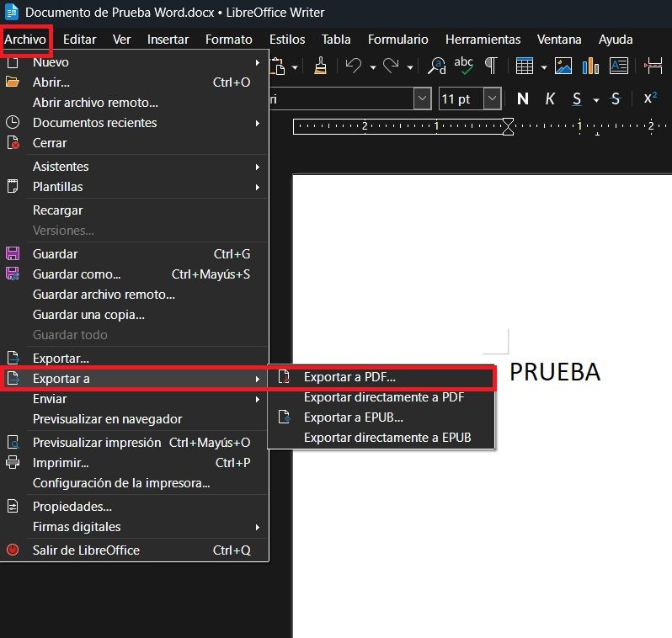
Task: Click the Redo arrow icon
Action: click(391, 66)
